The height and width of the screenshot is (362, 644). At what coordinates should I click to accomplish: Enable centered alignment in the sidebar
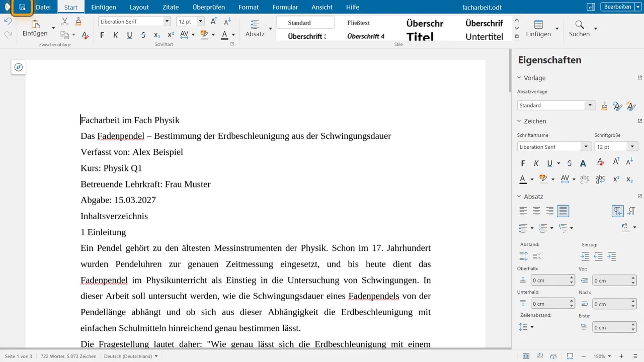tap(537, 211)
